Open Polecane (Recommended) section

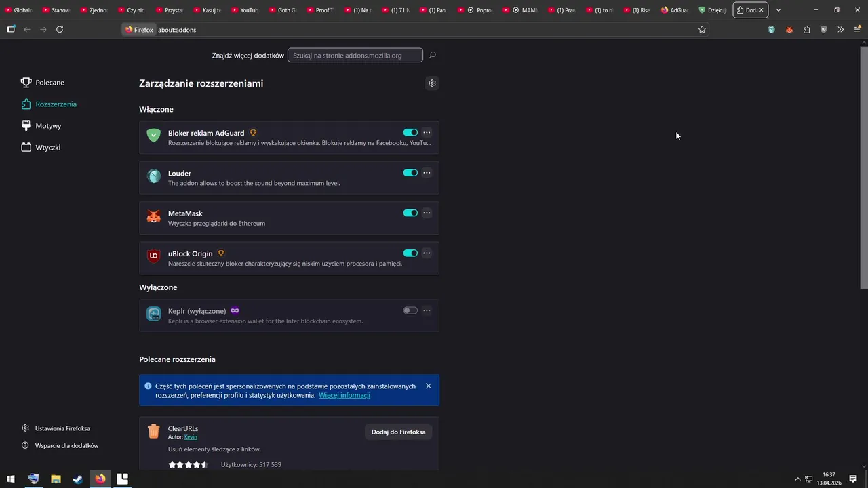point(43,83)
